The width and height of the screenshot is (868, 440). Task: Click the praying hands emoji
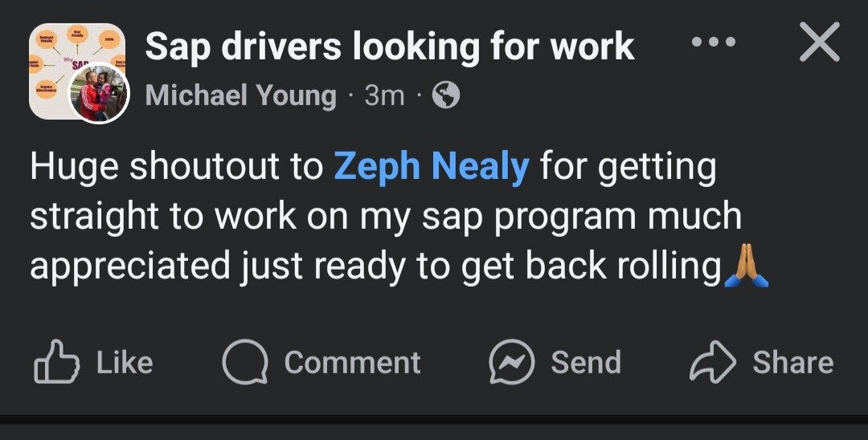tap(747, 267)
